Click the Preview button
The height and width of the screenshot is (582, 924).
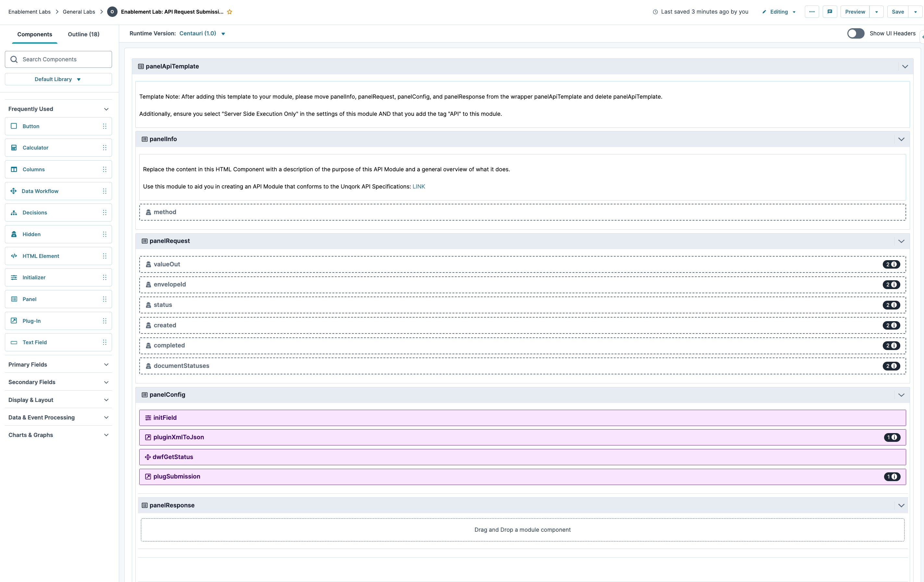tap(855, 11)
